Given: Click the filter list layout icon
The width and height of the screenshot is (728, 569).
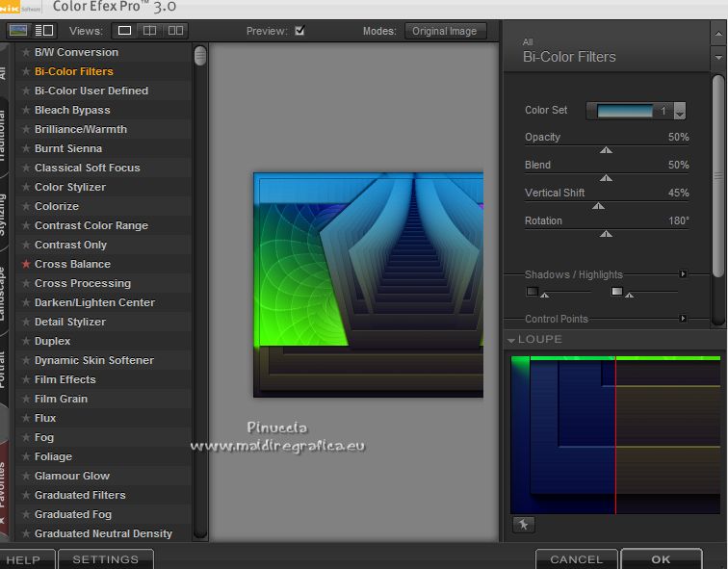Looking at the screenshot, I should click(x=44, y=31).
